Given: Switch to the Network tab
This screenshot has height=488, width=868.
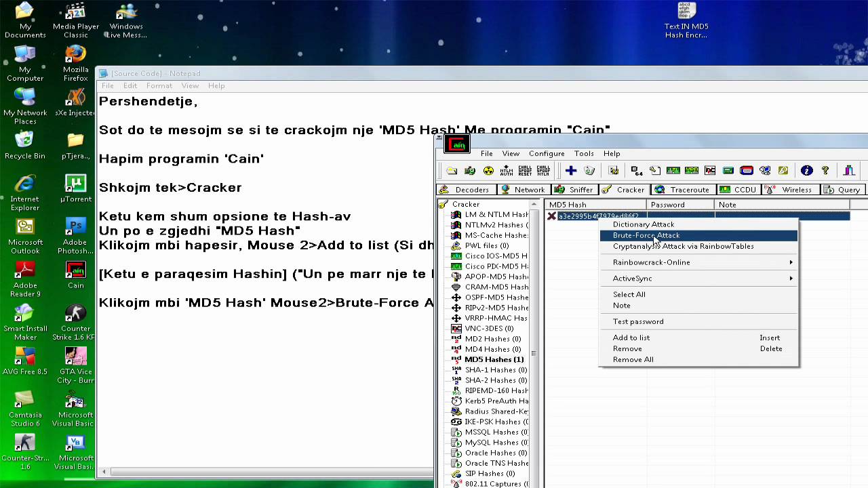Looking at the screenshot, I should 523,190.
